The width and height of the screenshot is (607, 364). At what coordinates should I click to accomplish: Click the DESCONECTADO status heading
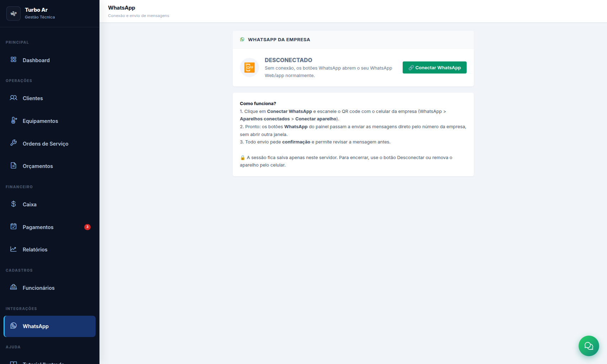289,60
